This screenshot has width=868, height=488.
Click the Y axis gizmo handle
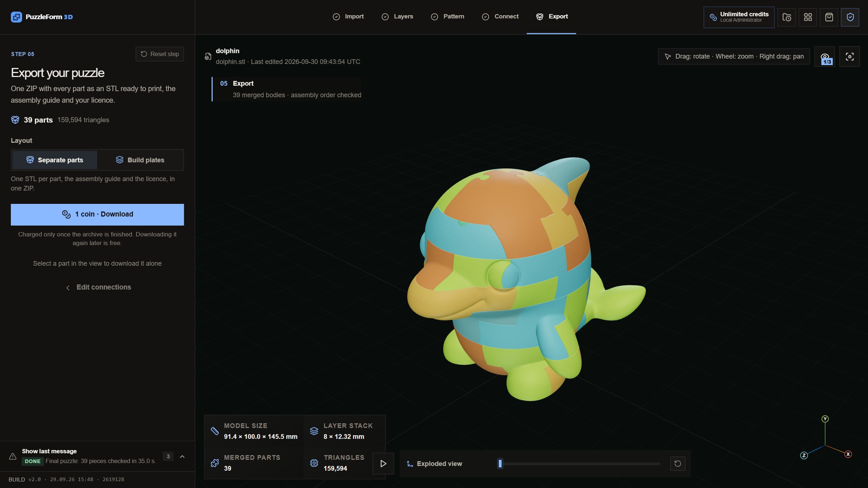[825, 419]
